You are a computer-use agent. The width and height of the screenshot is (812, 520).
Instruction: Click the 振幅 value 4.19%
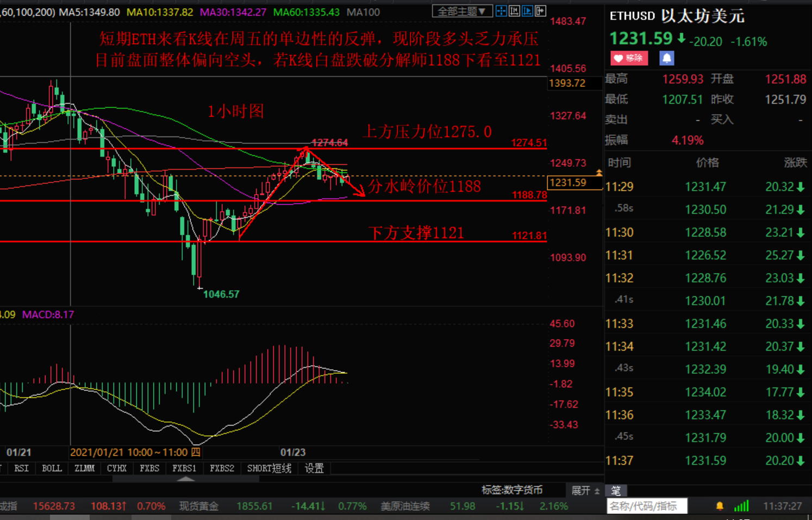688,140
